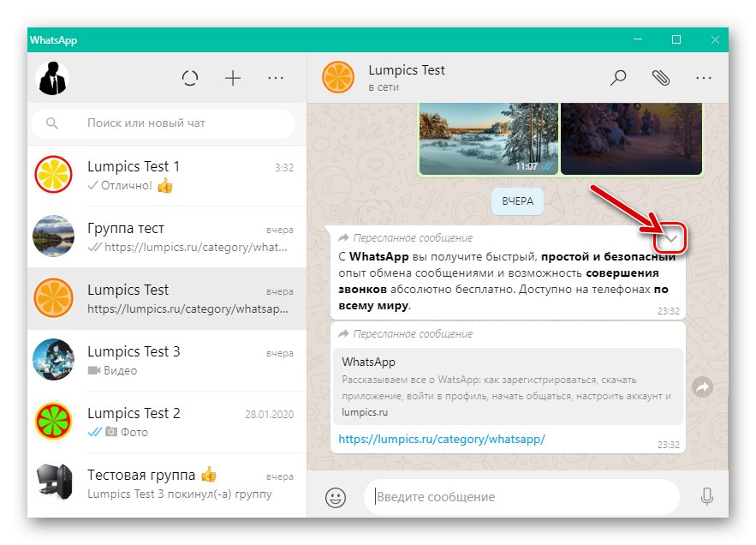Viewport: 756px width, 545px height.
Task: Close the WhatsApp window
Action: 715,39
